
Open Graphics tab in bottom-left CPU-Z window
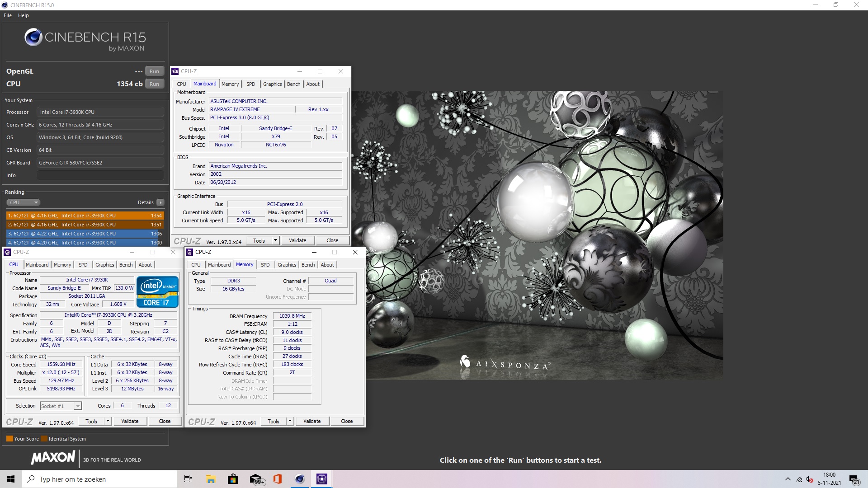pos(104,265)
